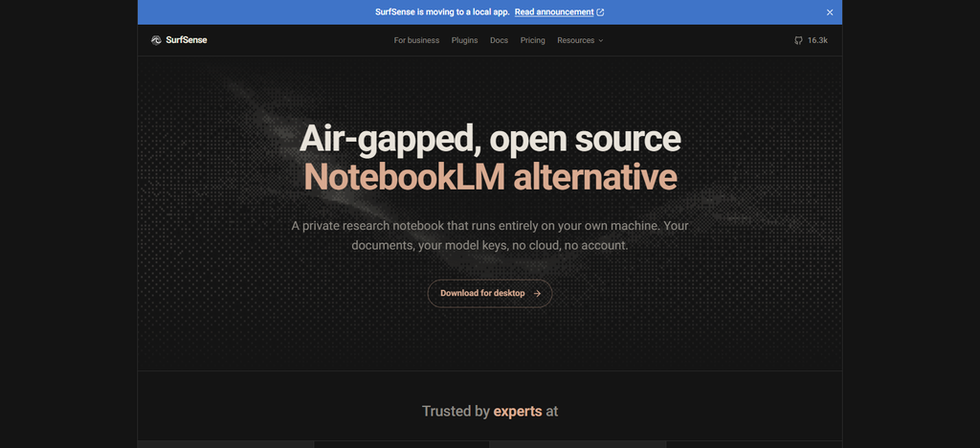Click the heading 'Air-gapped, open source'

[489, 139]
